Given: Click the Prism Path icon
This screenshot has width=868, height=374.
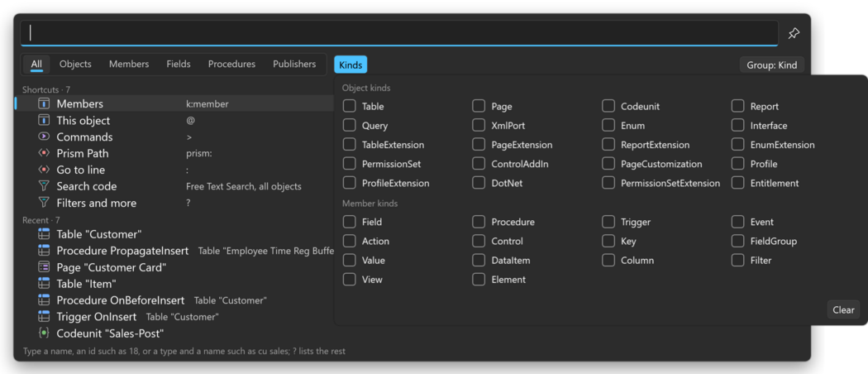Looking at the screenshot, I should point(44,153).
